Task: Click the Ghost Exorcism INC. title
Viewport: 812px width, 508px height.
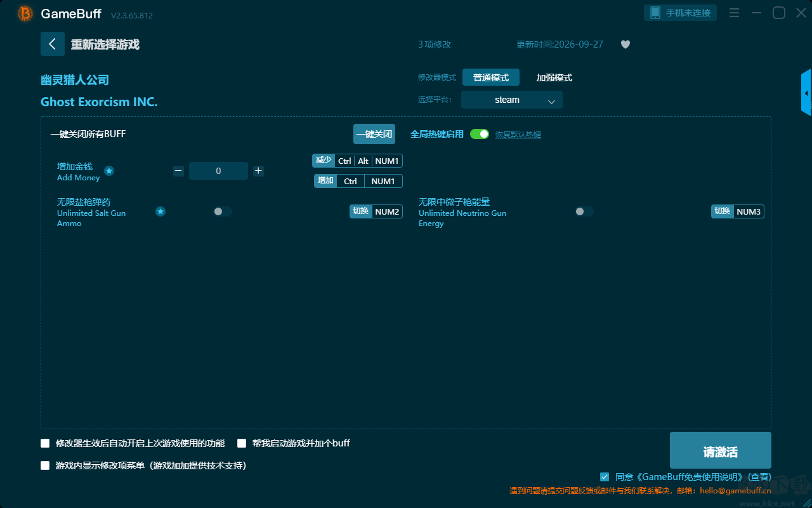Action: tap(99, 102)
